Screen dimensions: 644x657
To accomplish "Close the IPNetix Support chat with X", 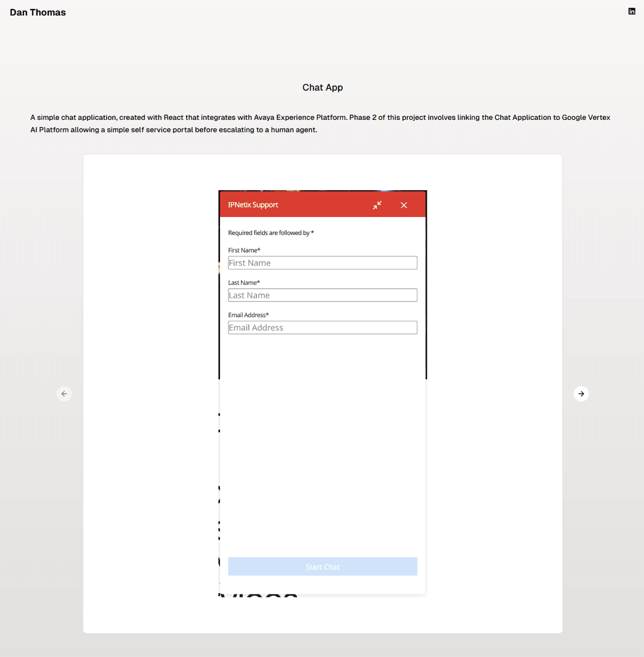I will [x=404, y=205].
